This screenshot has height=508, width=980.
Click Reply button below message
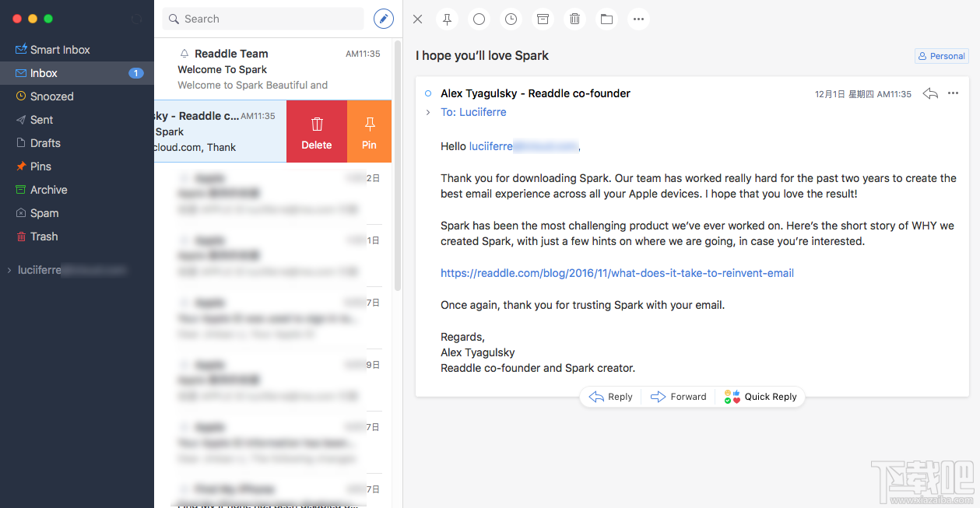point(611,397)
